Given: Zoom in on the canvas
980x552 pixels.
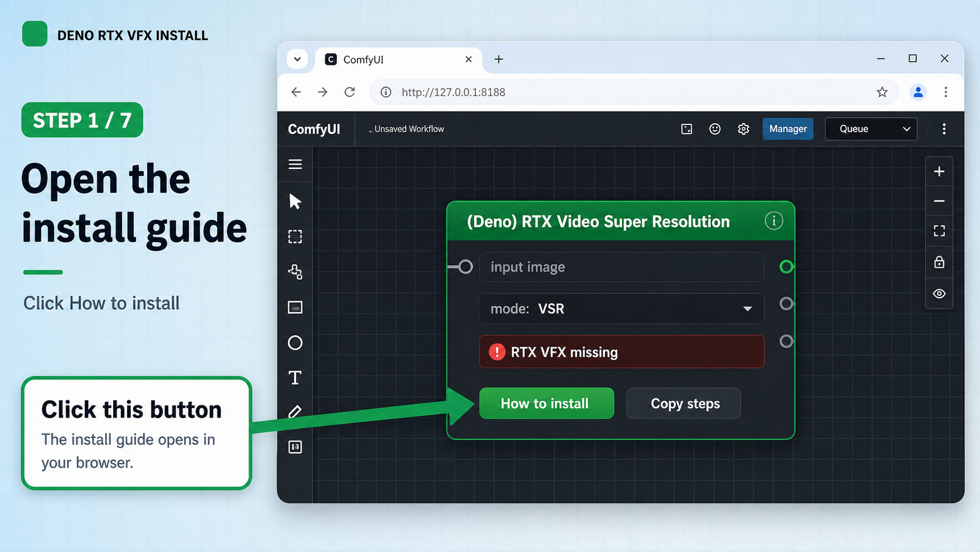Looking at the screenshot, I should pos(939,171).
